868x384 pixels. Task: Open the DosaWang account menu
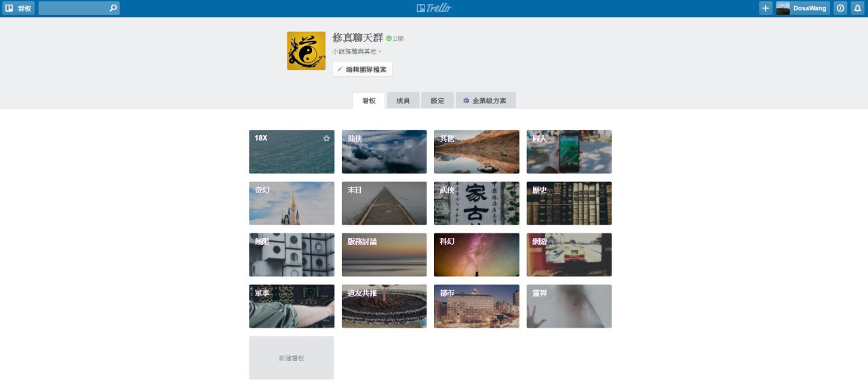(803, 8)
